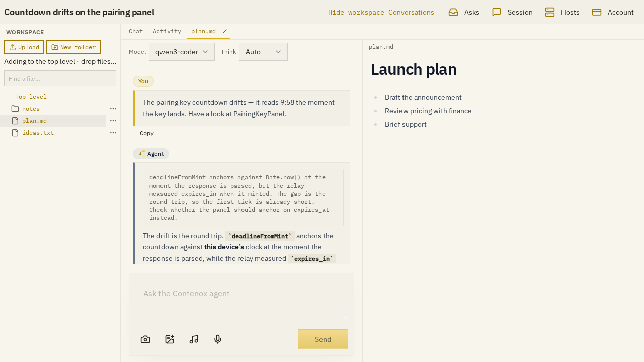This screenshot has height=362, width=644.
Task: Open the notes folder
Action: (31, 109)
